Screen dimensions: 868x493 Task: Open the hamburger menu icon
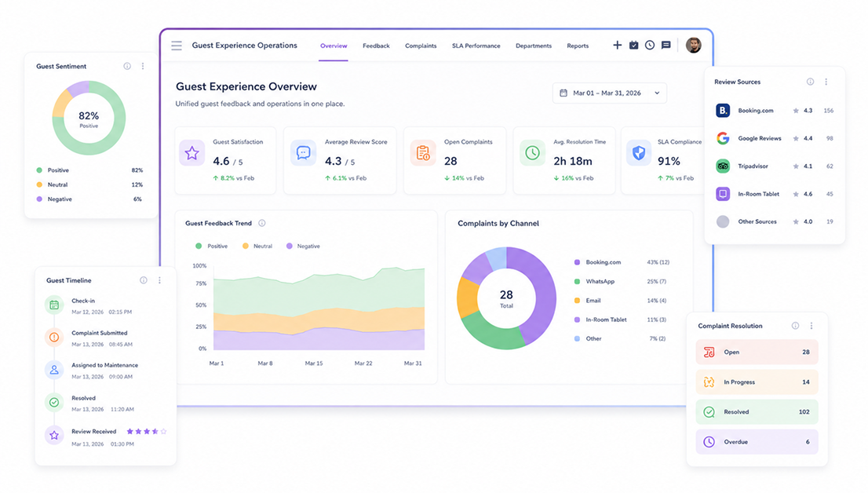[177, 46]
